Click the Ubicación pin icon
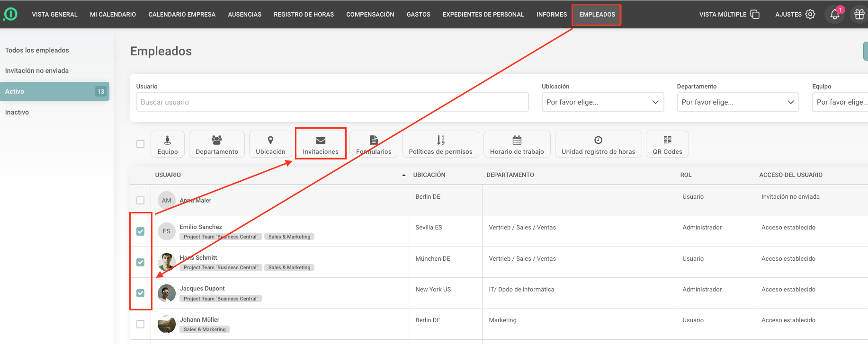 tap(270, 140)
